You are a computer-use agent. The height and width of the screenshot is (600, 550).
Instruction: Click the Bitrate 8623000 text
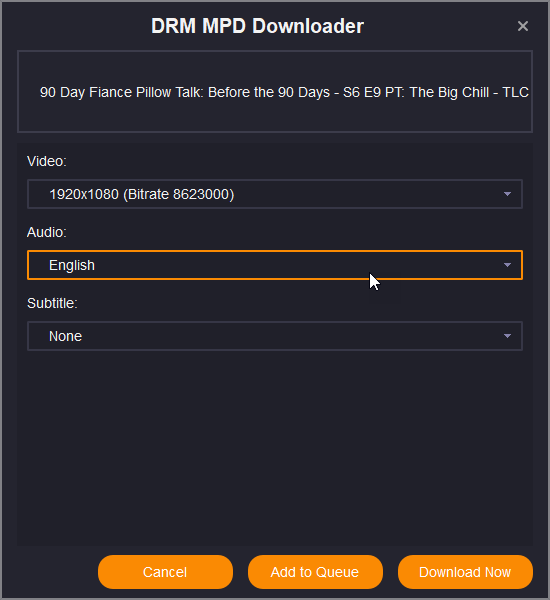[x=178, y=194]
